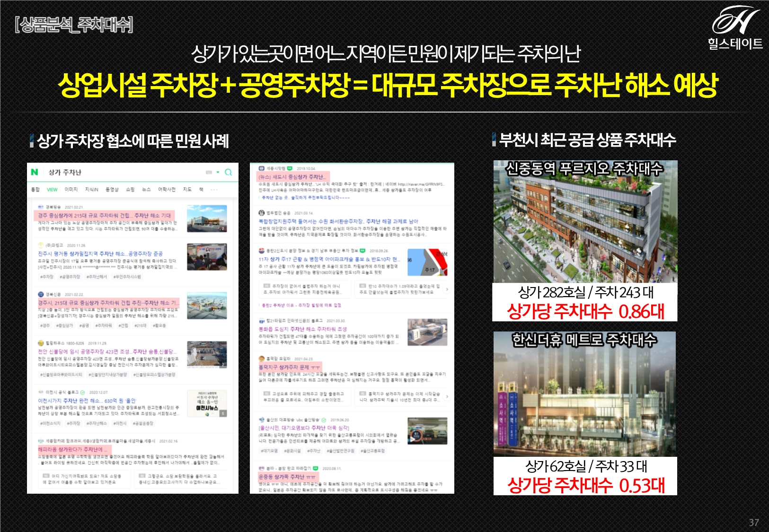769x532 pixels.
Task: Select the VIEW search tab
Action: [x=52, y=190]
